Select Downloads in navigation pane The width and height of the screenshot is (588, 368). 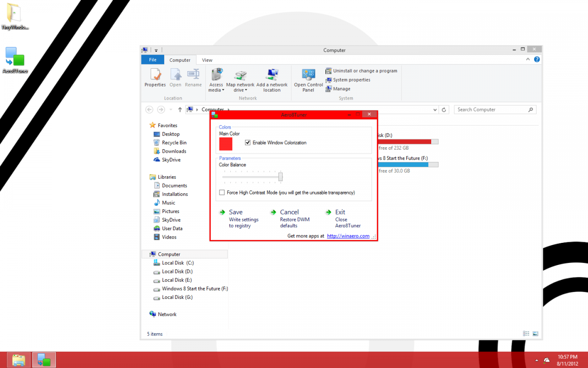(170, 151)
